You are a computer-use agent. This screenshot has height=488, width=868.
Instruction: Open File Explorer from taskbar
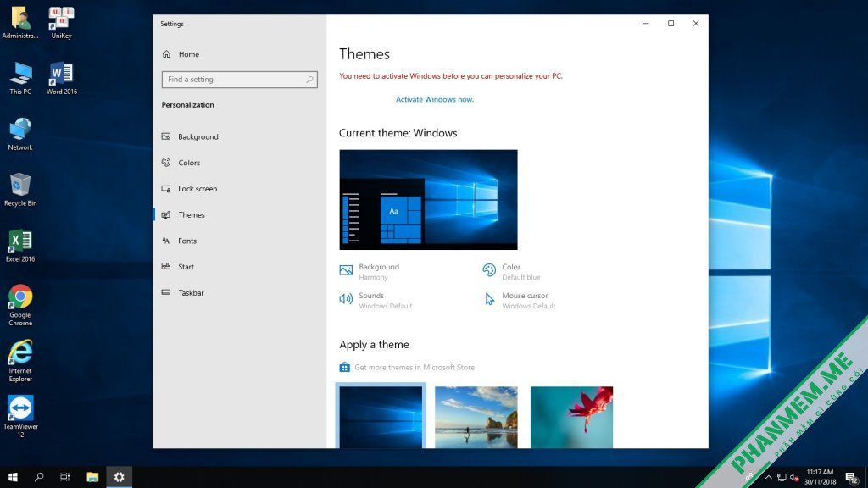[92, 477]
